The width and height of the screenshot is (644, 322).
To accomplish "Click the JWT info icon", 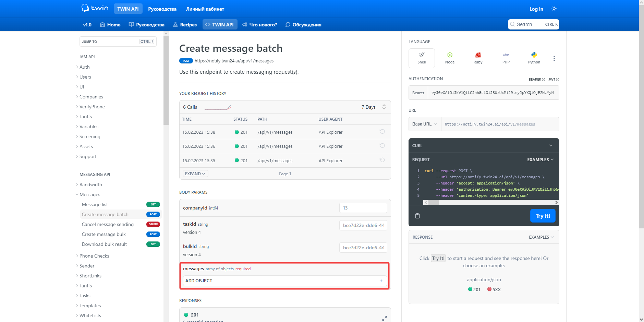I will (x=558, y=80).
